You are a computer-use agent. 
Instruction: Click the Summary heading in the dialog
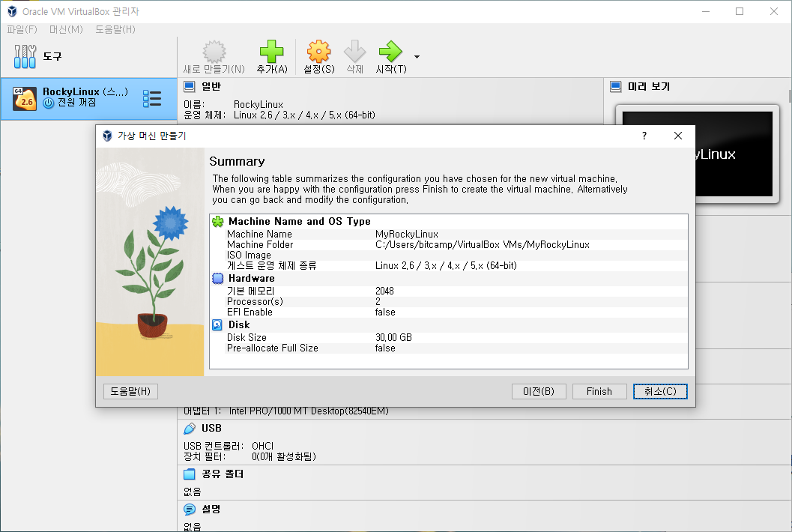tap(237, 161)
